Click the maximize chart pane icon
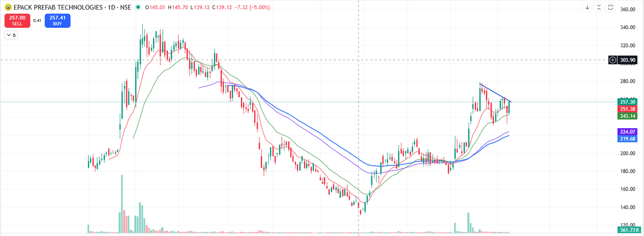The height and width of the screenshot is (236, 644). point(610,8)
